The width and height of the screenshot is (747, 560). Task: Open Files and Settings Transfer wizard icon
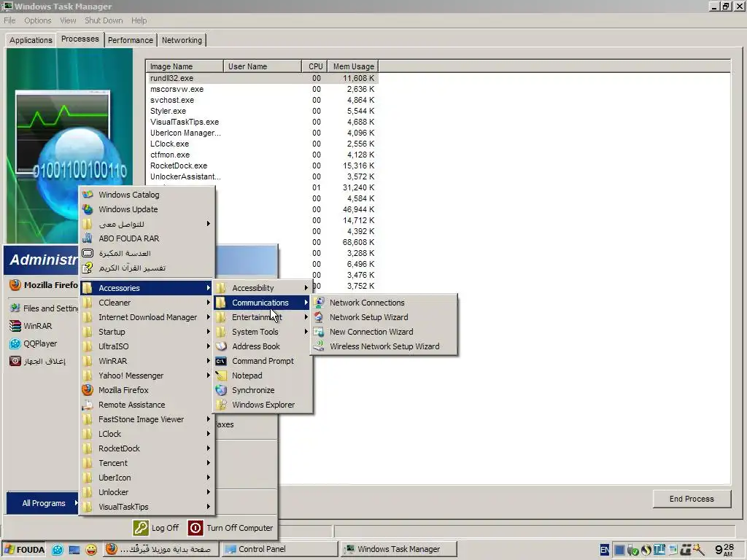(15, 308)
